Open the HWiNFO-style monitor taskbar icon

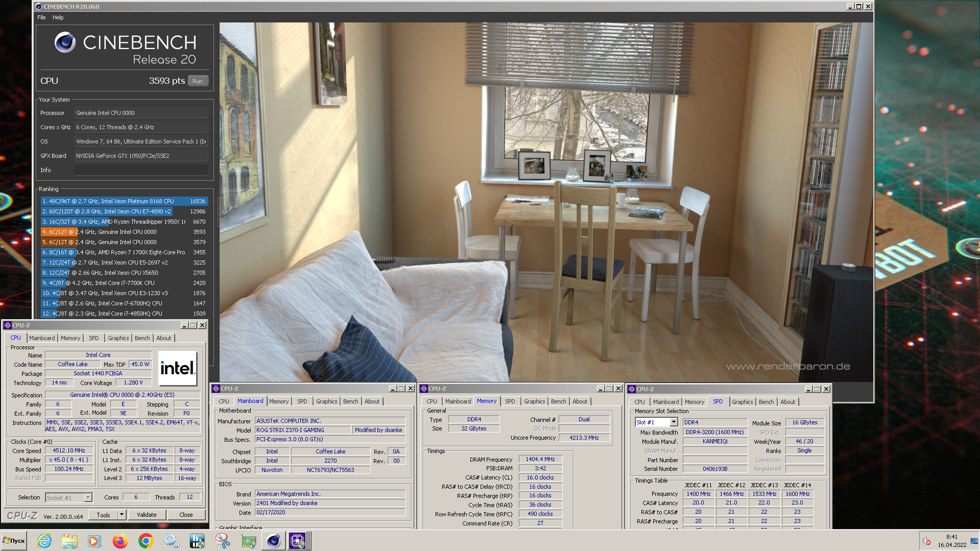click(197, 541)
